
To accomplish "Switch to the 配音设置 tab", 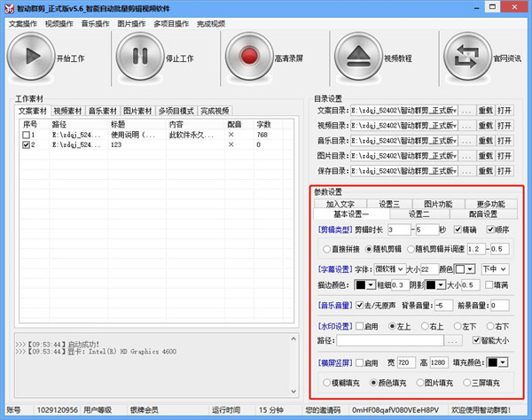I will pyautogui.click(x=482, y=214).
